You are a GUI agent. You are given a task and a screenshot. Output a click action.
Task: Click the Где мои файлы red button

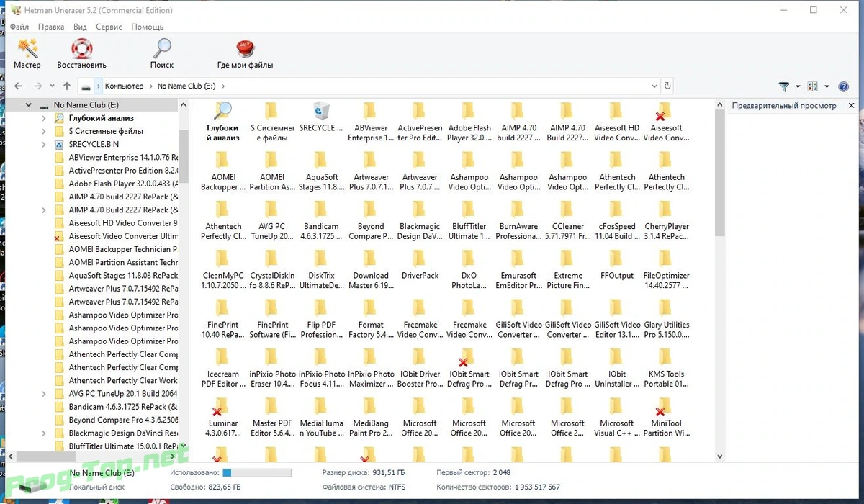coord(245,54)
